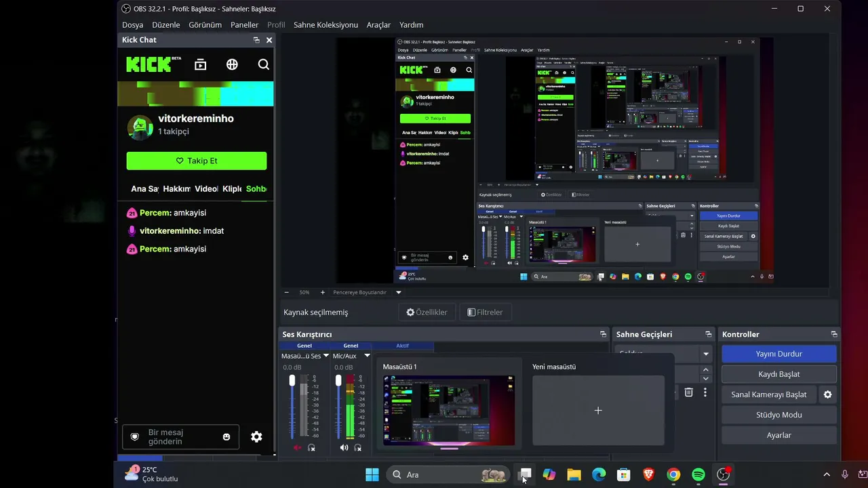
Task: Switch to Hakkımda tab in Kick
Action: 176,189
